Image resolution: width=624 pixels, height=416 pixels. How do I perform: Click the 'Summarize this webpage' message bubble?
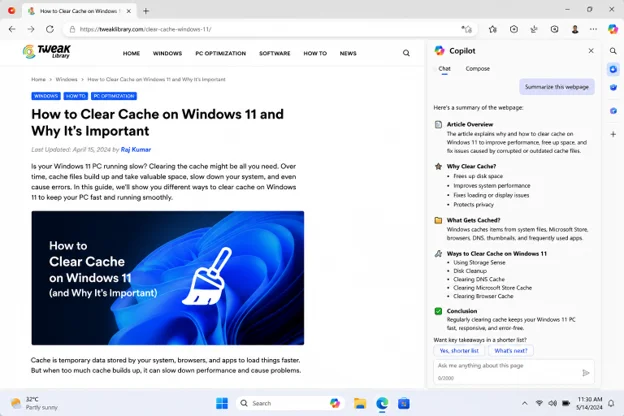coord(556,87)
